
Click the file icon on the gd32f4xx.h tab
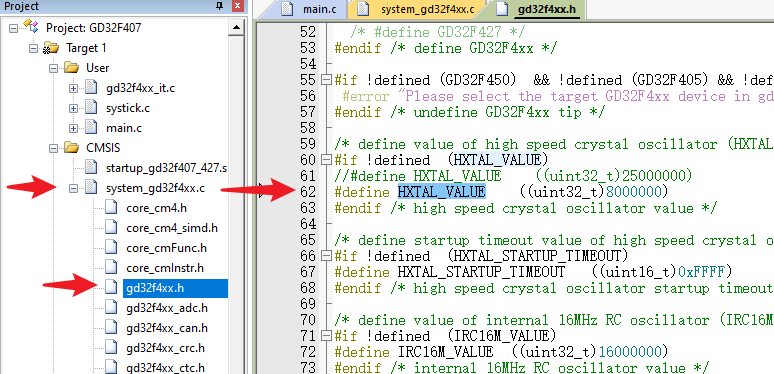502,9
